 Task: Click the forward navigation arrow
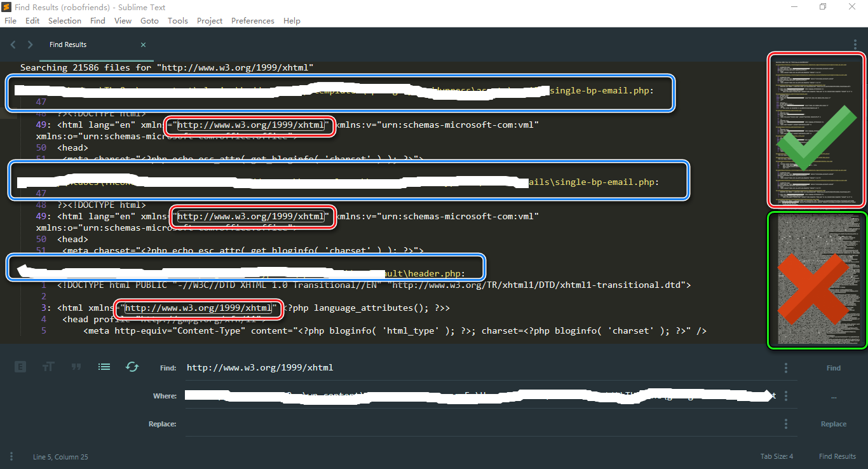(30, 44)
